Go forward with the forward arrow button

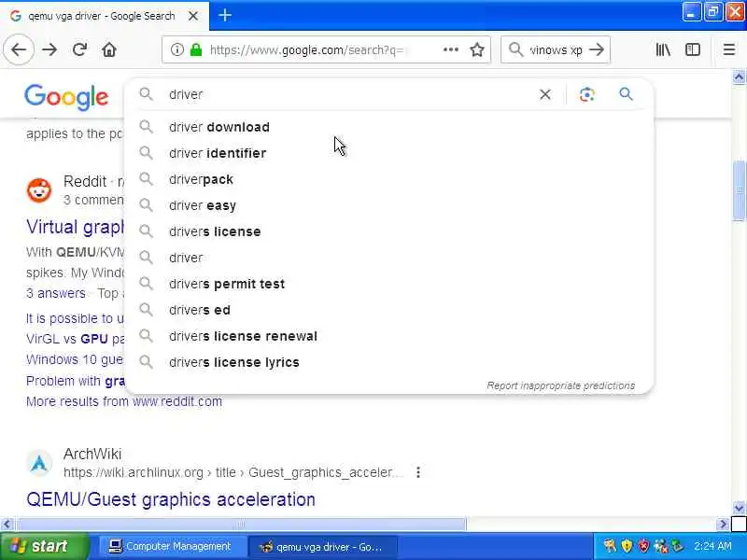pyautogui.click(x=49, y=49)
